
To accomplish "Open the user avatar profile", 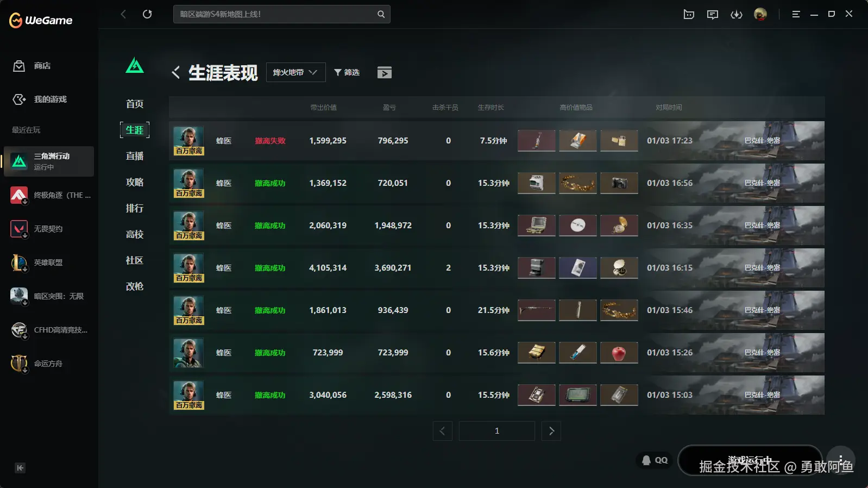I will tap(760, 14).
